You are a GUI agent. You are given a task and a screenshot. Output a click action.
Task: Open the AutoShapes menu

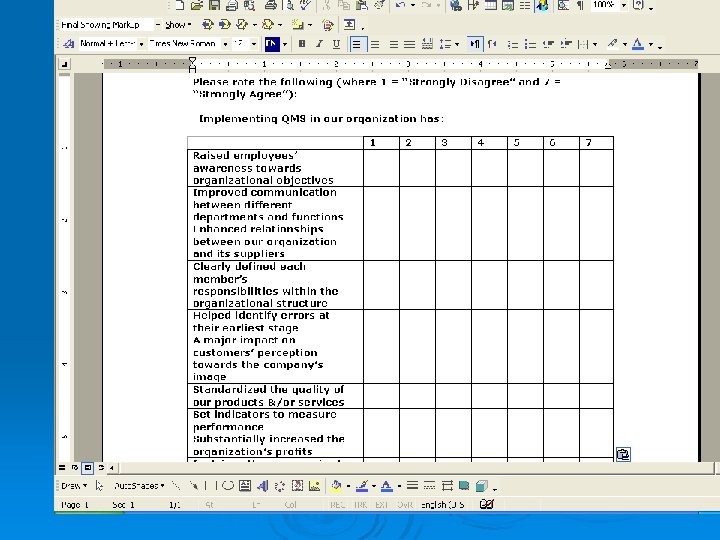pyautogui.click(x=139, y=486)
